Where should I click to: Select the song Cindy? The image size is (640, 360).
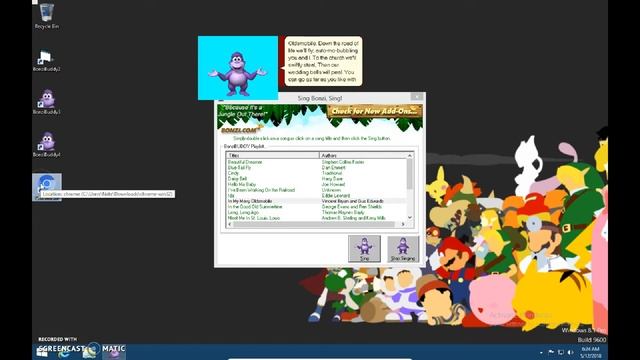233,173
